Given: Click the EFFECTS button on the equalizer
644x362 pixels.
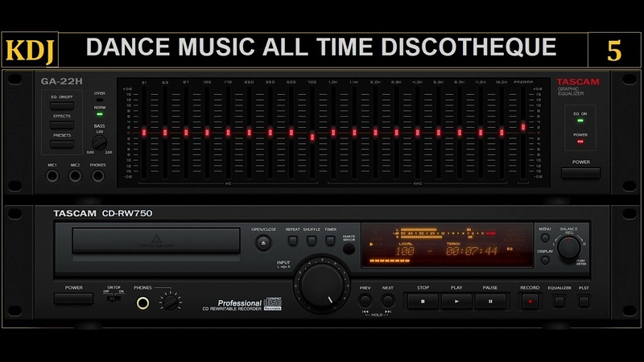Looking at the screenshot, I should 62,125.
